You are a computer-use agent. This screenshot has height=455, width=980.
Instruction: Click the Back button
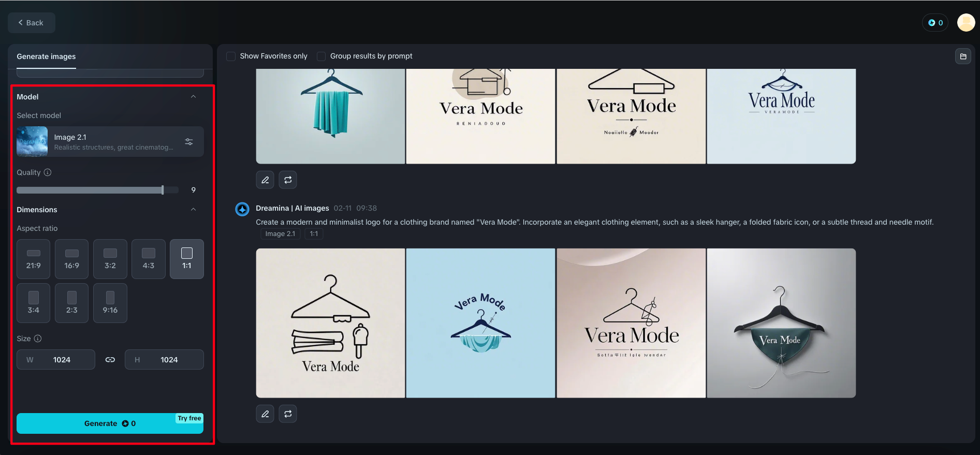(31, 23)
